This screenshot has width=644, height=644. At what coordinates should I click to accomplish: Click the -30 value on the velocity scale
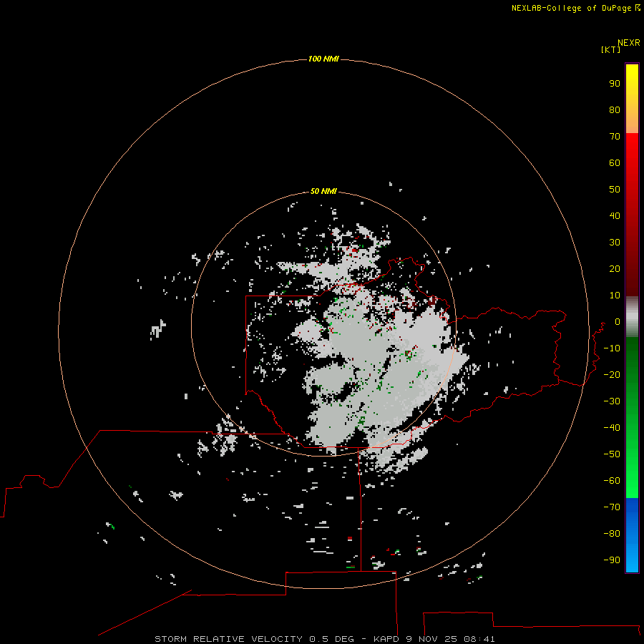(x=612, y=401)
